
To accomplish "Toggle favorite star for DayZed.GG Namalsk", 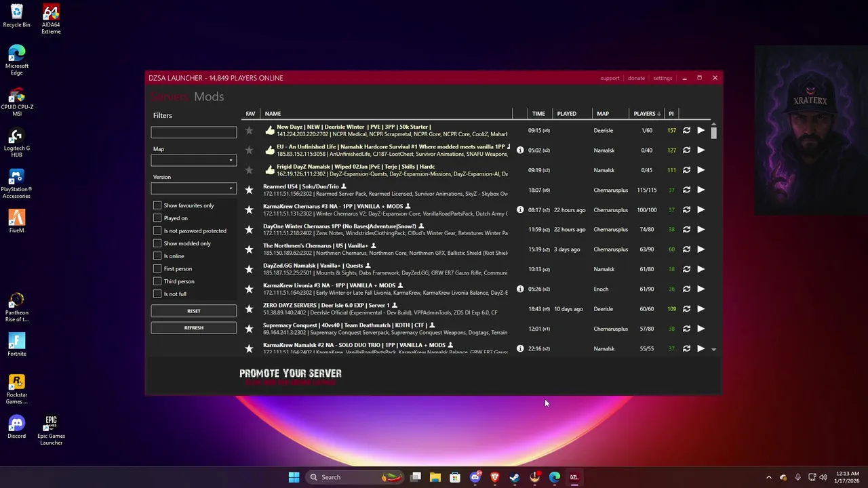I will 249,269.
